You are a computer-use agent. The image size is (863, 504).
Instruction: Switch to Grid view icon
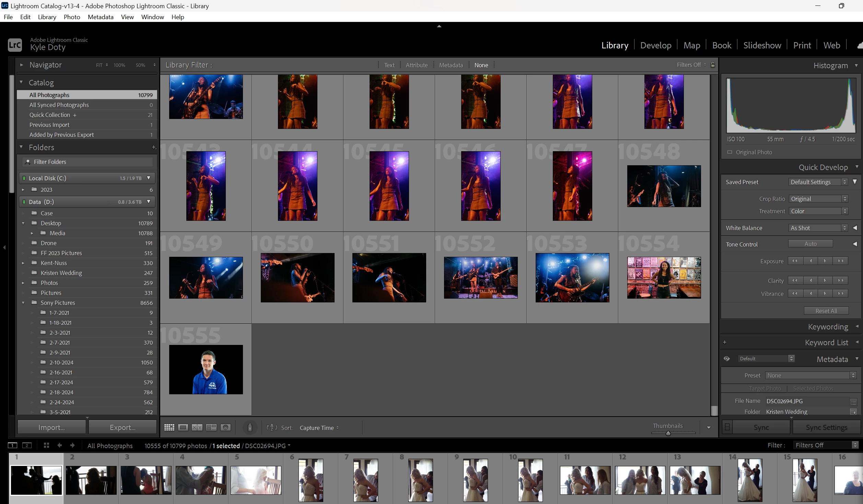(169, 428)
